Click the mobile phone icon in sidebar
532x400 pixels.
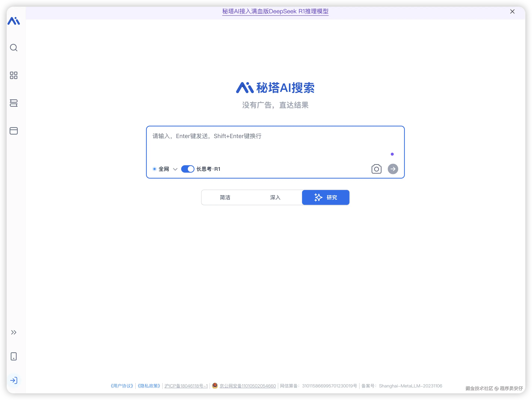click(14, 356)
